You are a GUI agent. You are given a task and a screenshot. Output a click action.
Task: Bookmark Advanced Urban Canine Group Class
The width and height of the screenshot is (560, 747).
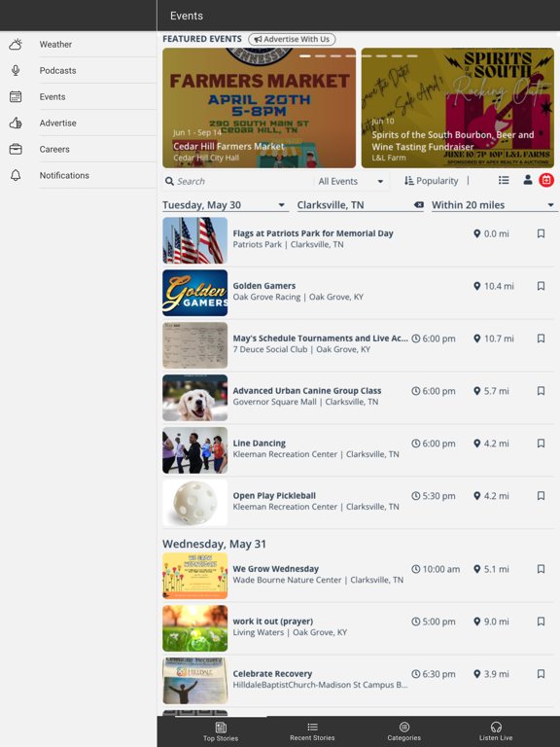541,391
